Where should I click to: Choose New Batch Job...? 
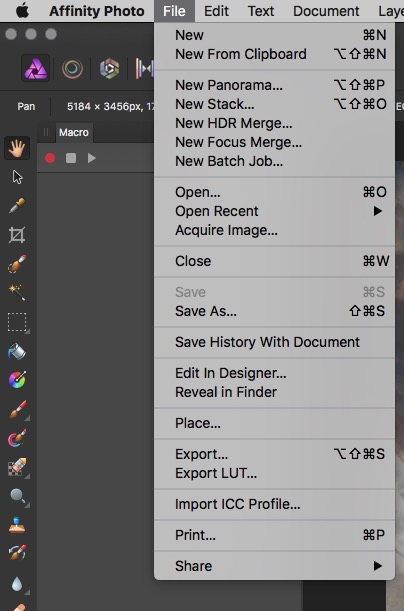pyautogui.click(x=274, y=161)
